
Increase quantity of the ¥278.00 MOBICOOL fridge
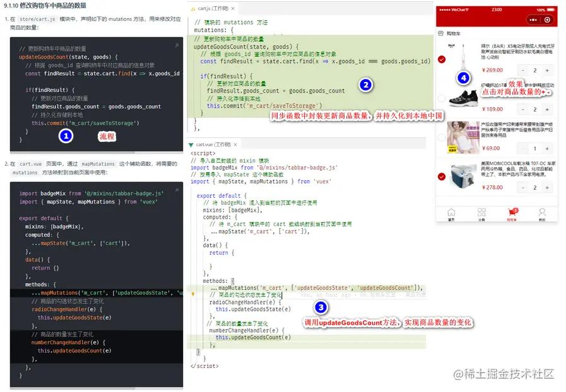pyautogui.click(x=547, y=188)
